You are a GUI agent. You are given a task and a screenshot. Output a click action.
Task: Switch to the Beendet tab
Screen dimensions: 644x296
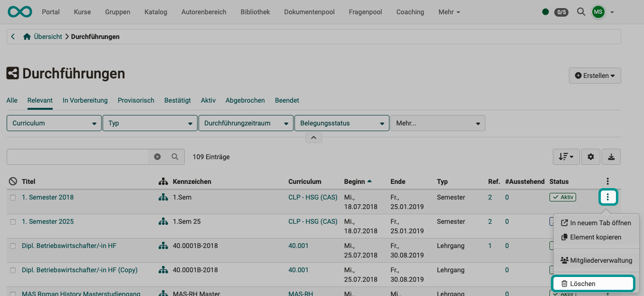pos(287,100)
